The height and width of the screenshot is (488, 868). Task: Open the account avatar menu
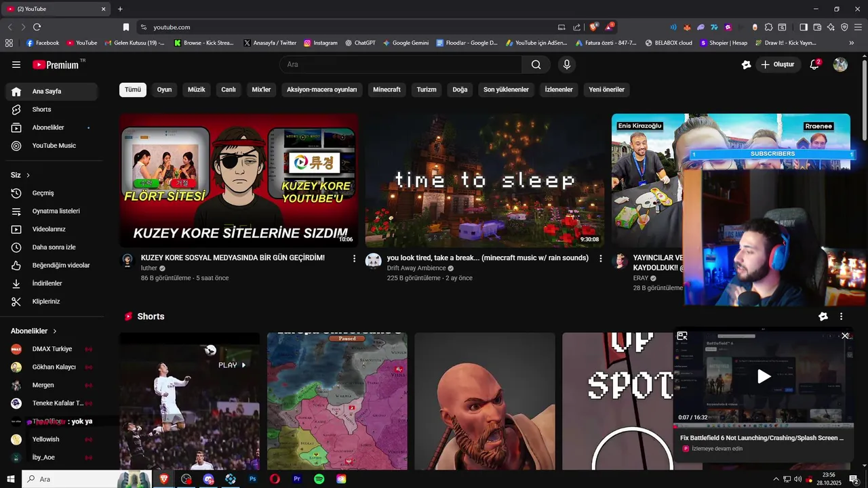(x=840, y=64)
